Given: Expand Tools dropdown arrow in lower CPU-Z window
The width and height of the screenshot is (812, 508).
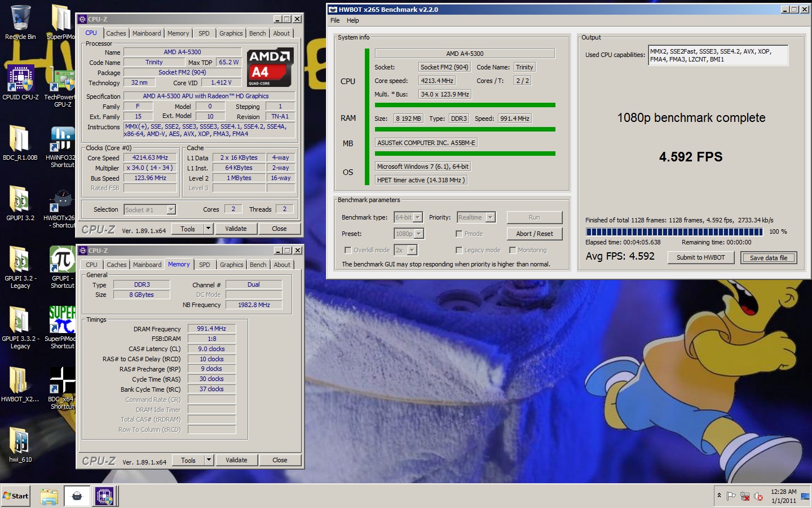Looking at the screenshot, I should pyautogui.click(x=209, y=460).
